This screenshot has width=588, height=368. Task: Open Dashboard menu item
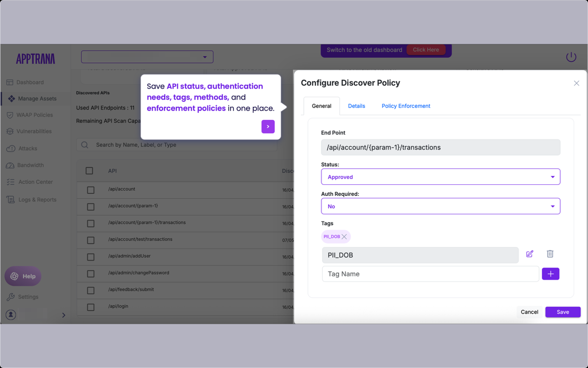click(x=30, y=82)
